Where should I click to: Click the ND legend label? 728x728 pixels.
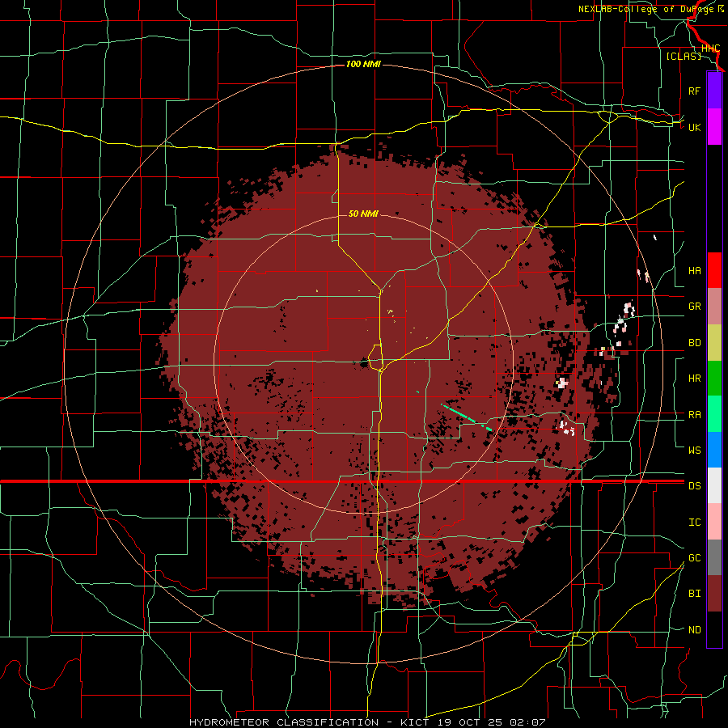694,630
